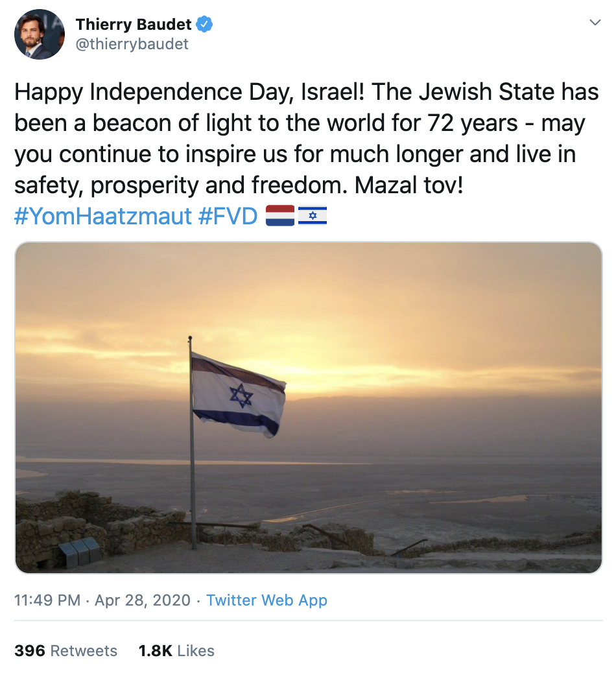Open the #YomHaatzmaut hashtag
The width and height of the screenshot is (616, 673).
(x=102, y=216)
